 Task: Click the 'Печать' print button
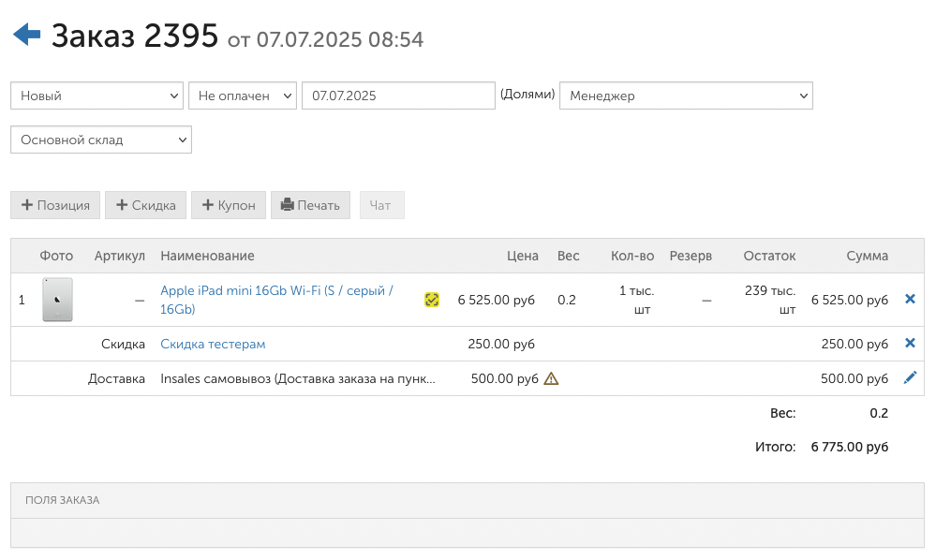(310, 205)
